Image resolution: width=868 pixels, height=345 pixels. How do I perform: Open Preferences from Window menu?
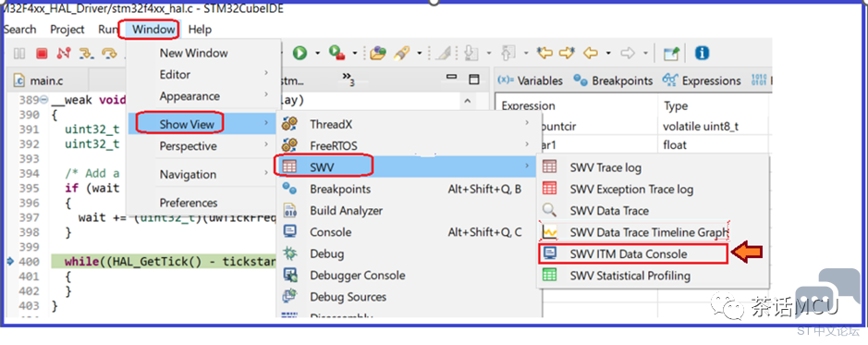(202, 203)
